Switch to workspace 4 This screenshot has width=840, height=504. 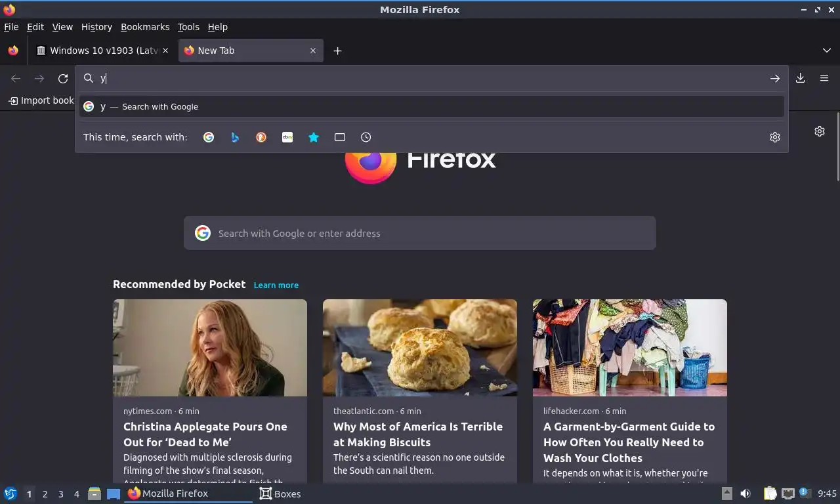coord(77,494)
